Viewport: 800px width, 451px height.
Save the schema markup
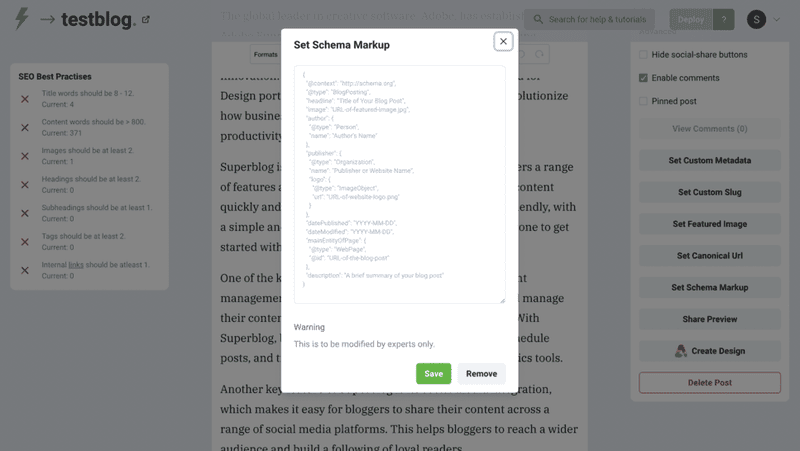[433, 373]
